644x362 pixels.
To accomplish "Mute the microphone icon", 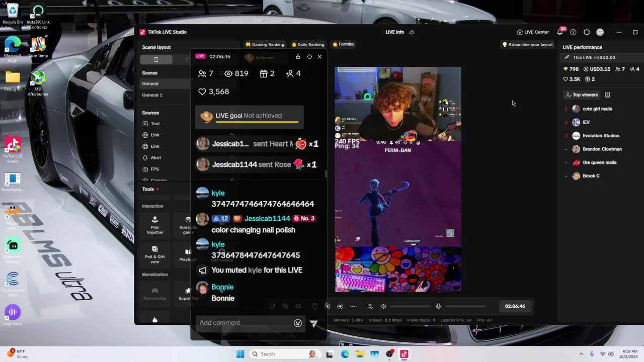I will [438, 306].
